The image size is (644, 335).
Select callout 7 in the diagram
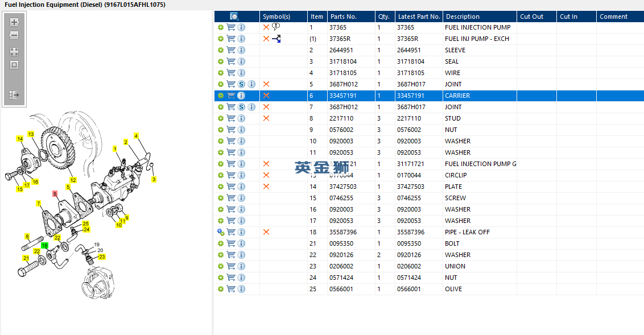(x=39, y=204)
